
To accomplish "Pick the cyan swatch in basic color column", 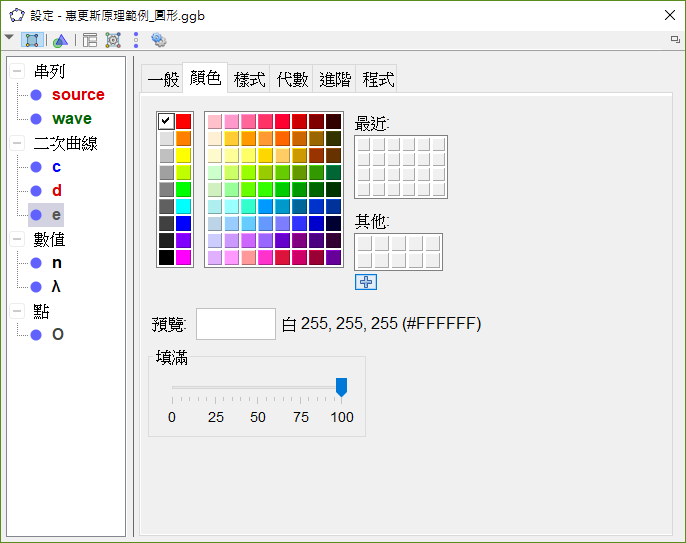I will (x=183, y=207).
